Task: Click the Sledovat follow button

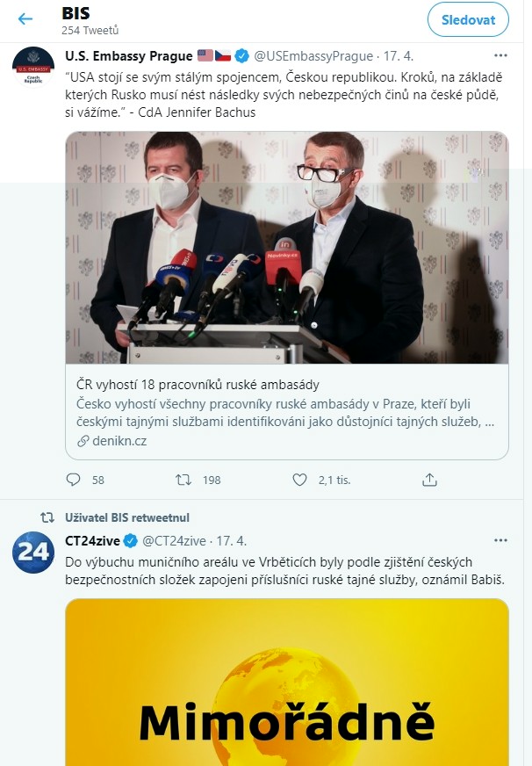Action: pos(468,19)
